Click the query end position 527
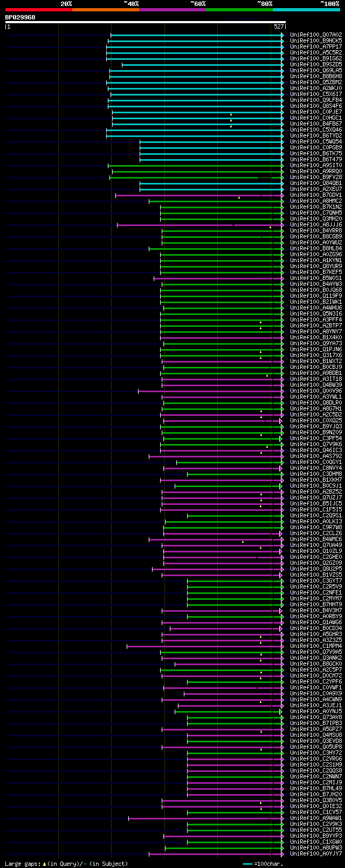 coord(279,26)
